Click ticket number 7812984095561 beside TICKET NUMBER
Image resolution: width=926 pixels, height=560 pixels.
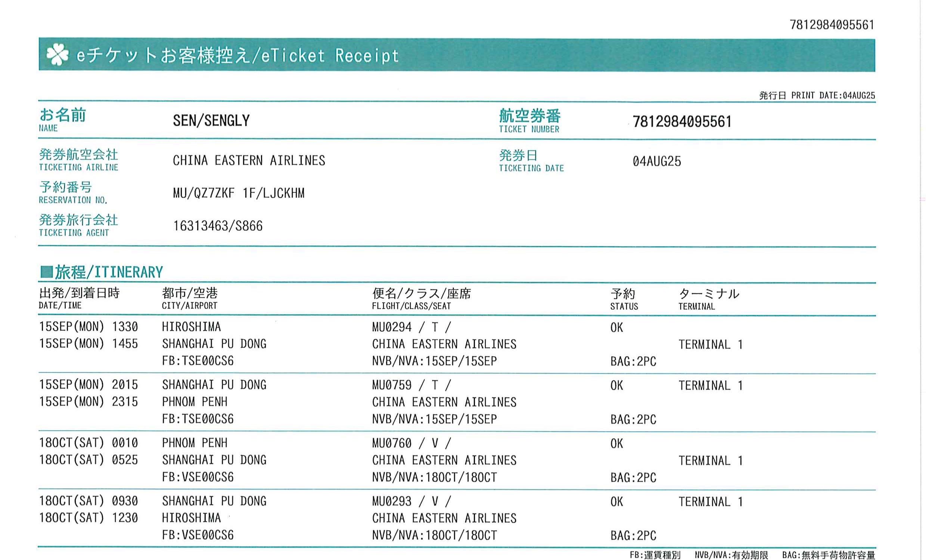point(682,122)
